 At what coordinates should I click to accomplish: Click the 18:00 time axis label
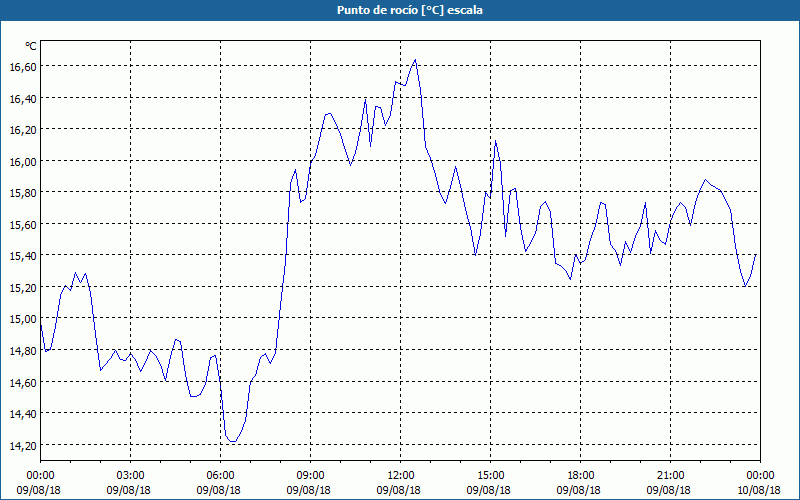click(x=581, y=476)
